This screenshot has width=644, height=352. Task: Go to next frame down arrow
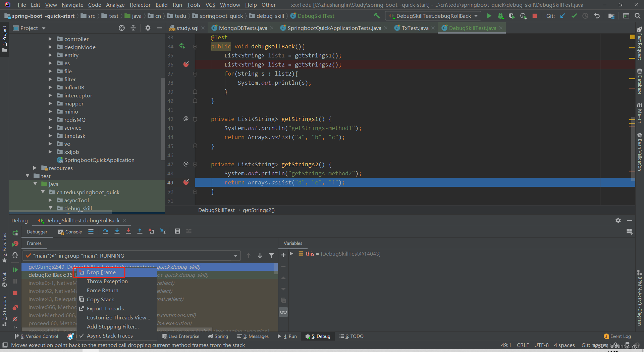tap(260, 256)
